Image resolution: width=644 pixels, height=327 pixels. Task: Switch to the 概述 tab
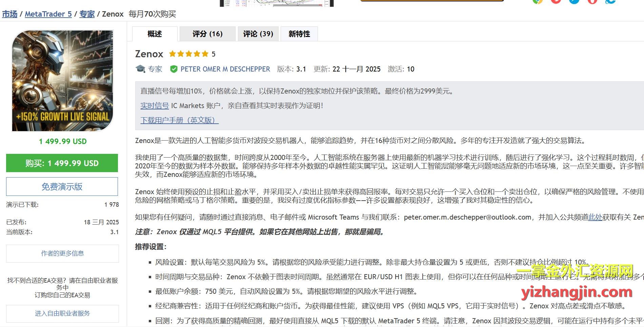point(155,34)
